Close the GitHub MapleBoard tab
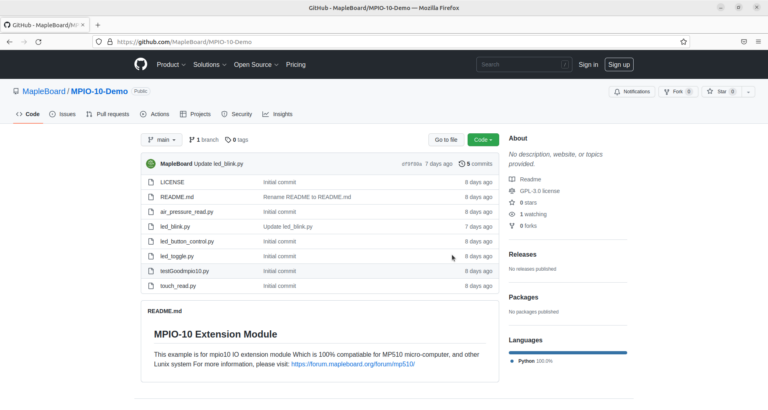 [x=83, y=25]
